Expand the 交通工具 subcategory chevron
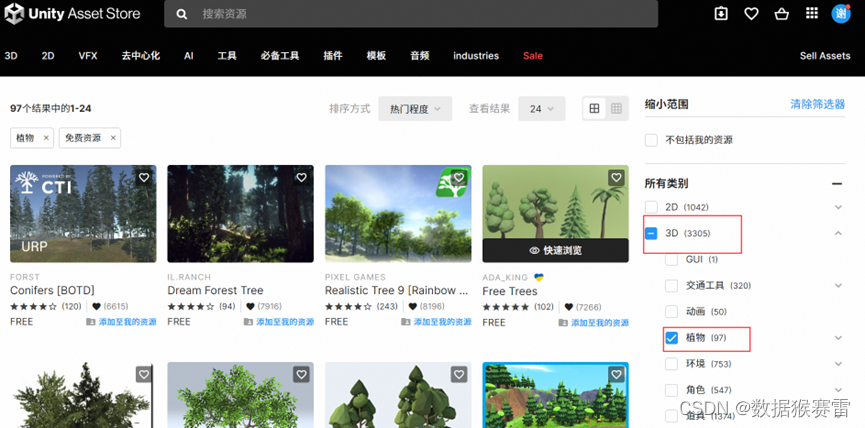This screenshot has width=865, height=428. (x=839, y=286)
